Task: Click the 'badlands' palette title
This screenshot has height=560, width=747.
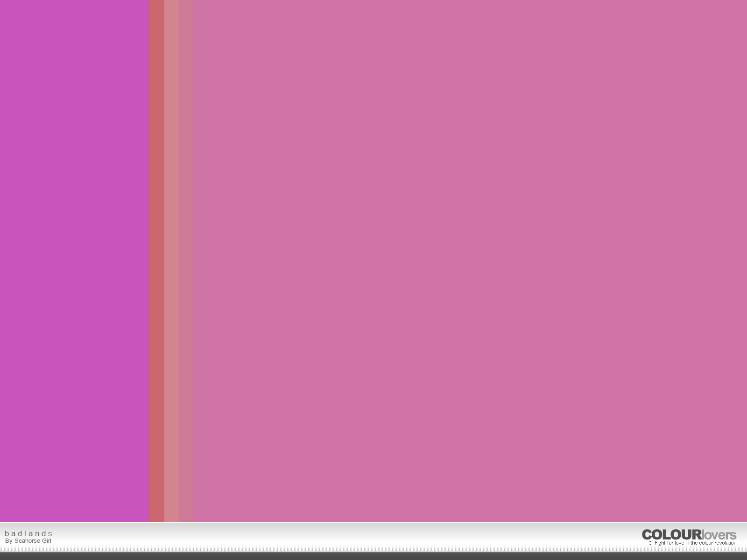Action: [28, 533]
